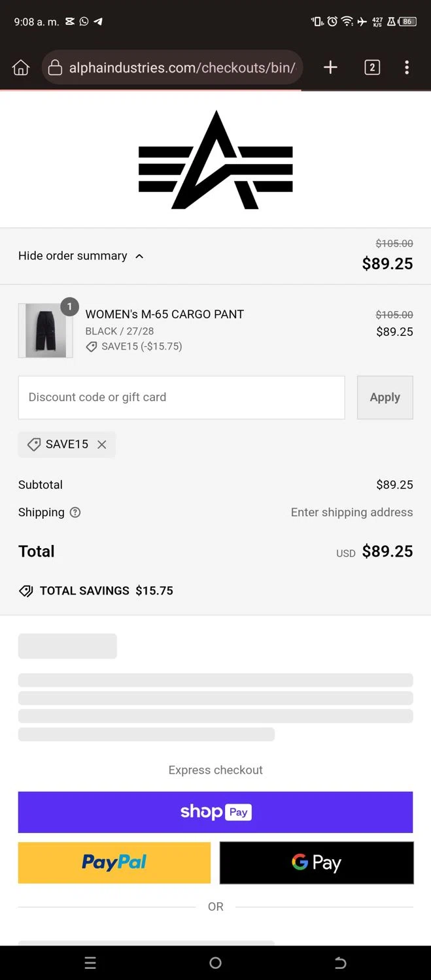Pay with Shop Pay
The image size is (431, 980).
(x=215, y=812)
